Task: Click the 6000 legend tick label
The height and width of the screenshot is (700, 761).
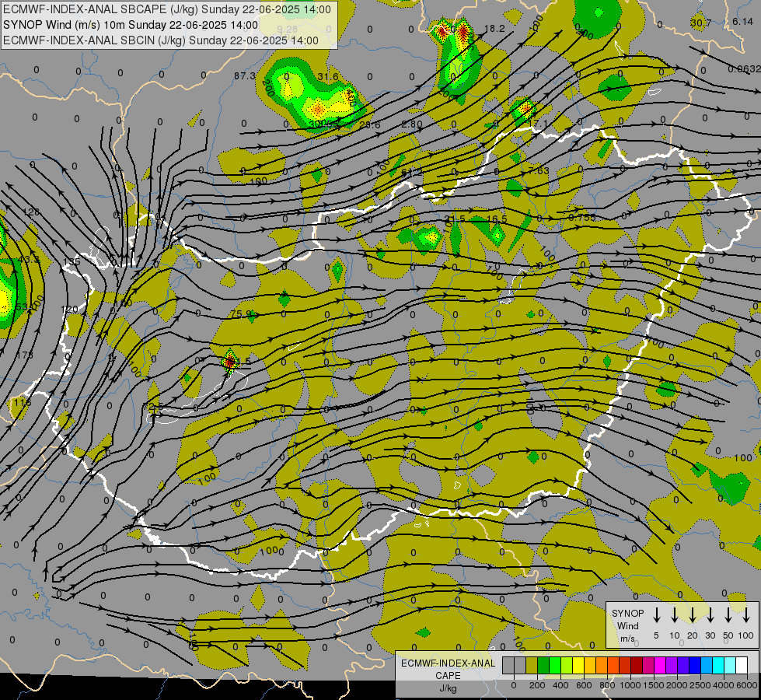Action: pyautogui.click(x=747, y=685)
